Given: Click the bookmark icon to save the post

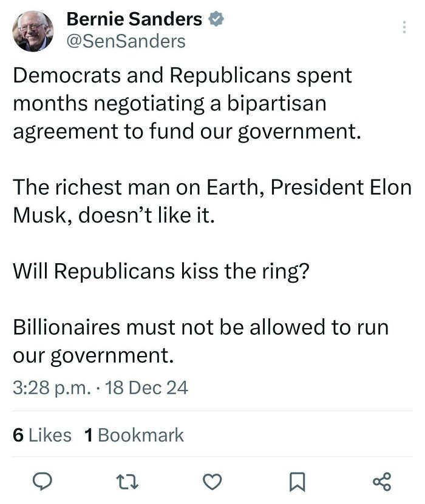Looking at the screenshot, I should [x=296, y=481].
